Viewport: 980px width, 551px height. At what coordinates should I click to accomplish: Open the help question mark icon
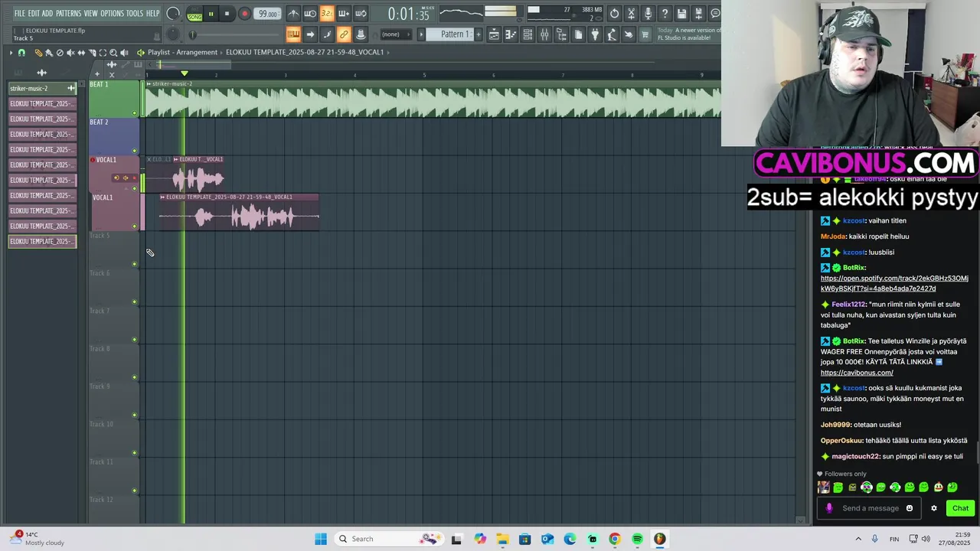(x=665, y=14)
